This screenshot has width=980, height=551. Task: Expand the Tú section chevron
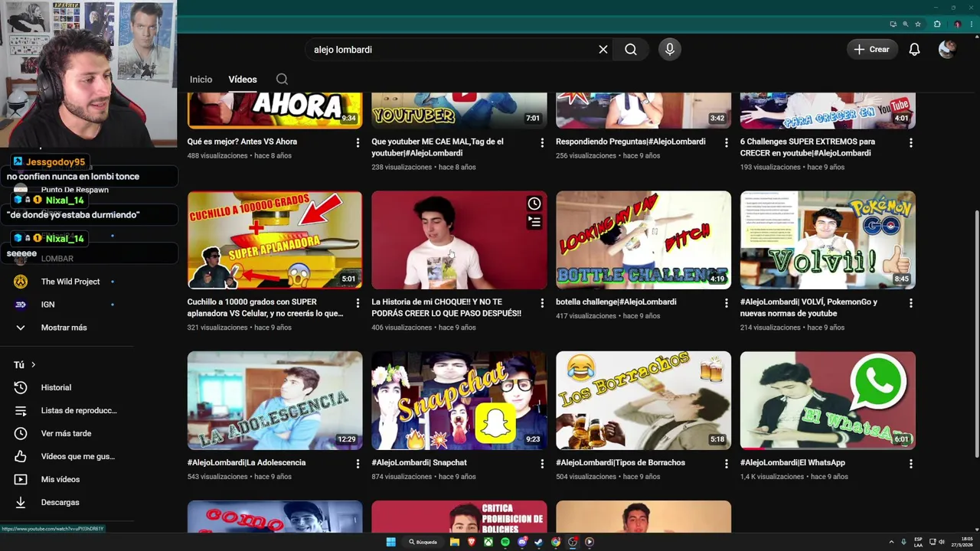click(33, 365)
